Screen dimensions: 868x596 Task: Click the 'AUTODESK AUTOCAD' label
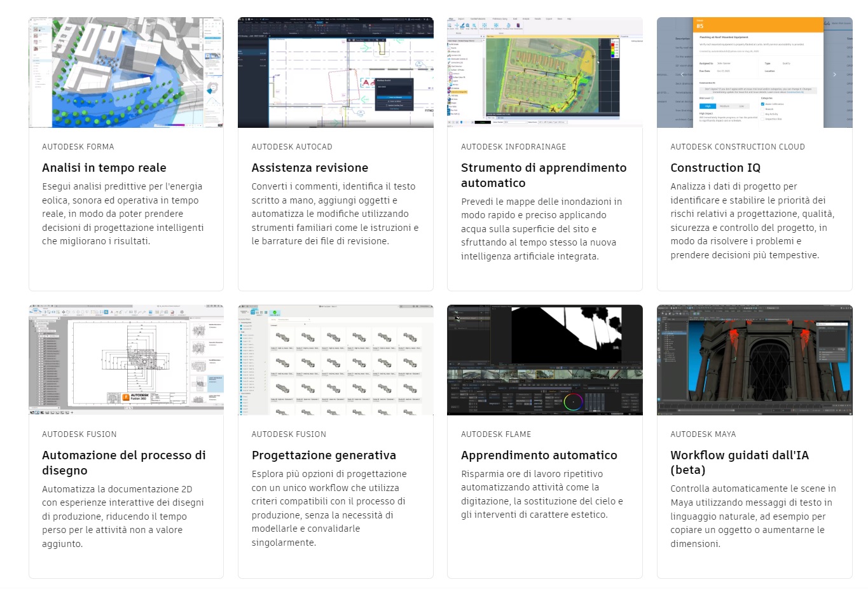(292, 147)
